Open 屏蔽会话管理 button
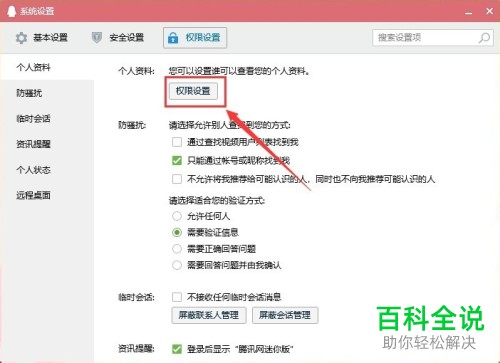Screen dimensions: 500x363 285,315
